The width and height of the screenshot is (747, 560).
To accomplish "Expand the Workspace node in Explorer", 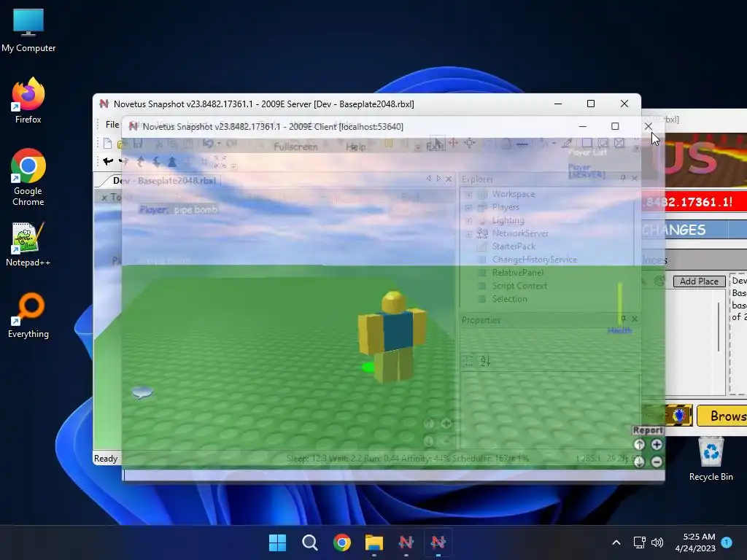I will coord(469,194).
